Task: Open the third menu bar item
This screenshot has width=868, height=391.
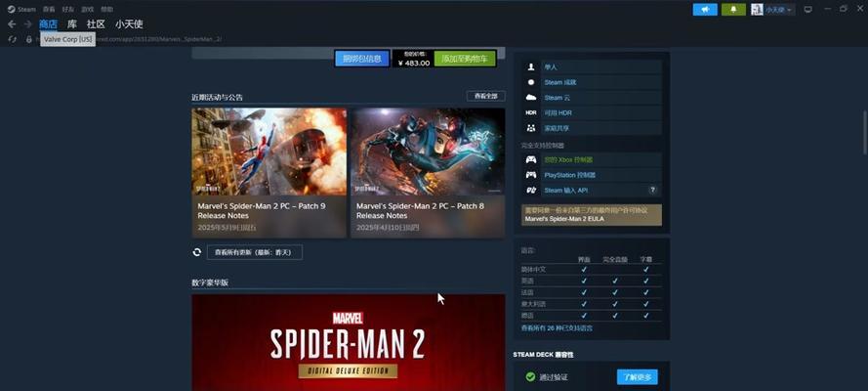Action: (x=67, y=10)
